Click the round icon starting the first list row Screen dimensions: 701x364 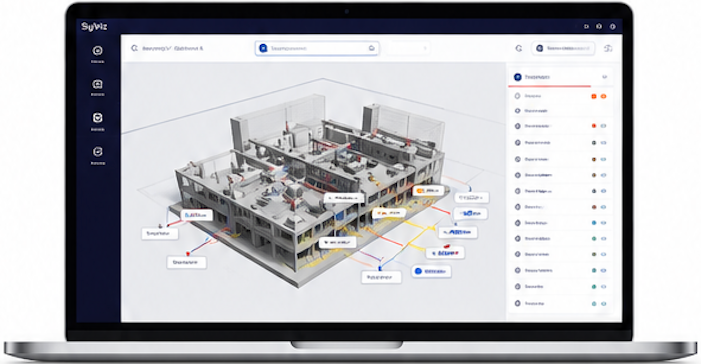518,96
